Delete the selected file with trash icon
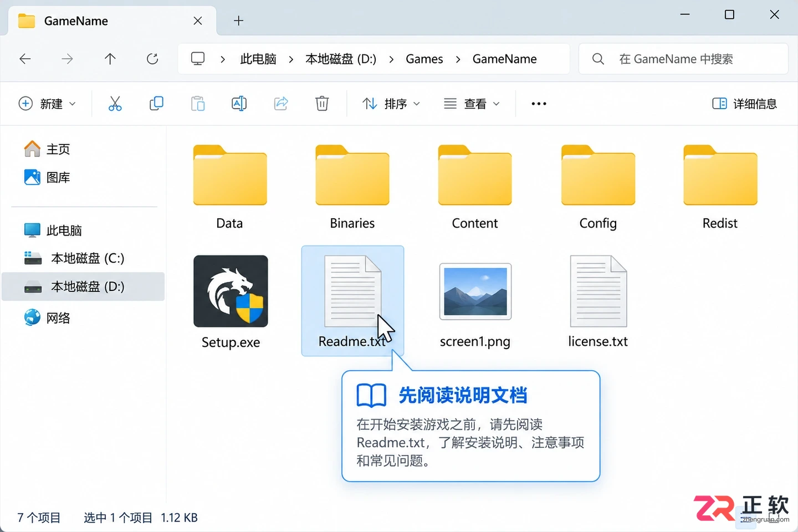798x532 pixels. click(322, 104)
